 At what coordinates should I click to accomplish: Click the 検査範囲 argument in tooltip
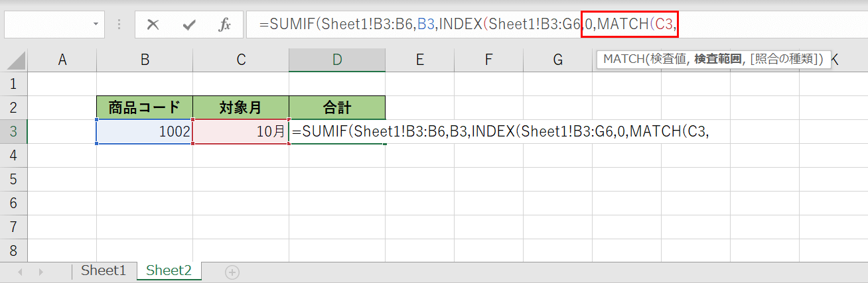click(x=717, y=59)
